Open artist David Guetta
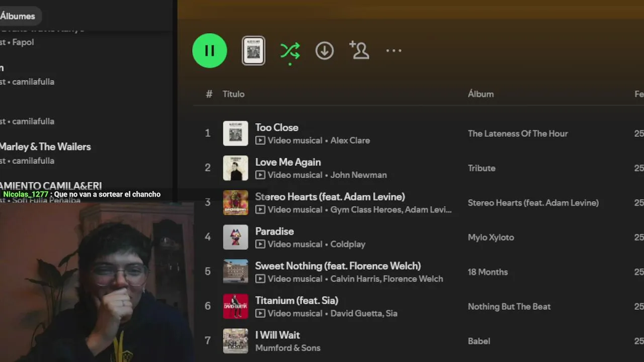Screen dimensions: 644x362 356,314
